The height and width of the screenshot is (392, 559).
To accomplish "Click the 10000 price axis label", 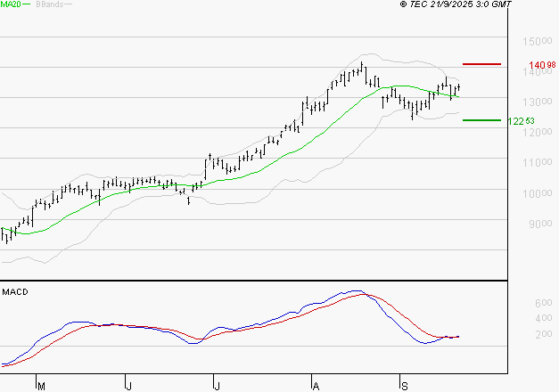I will point(538,194).
